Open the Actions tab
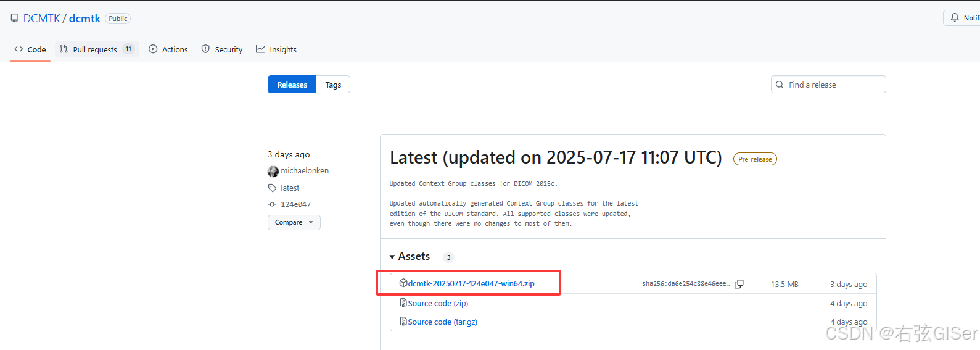Viewport: 980px width, 350px height. 168,49
